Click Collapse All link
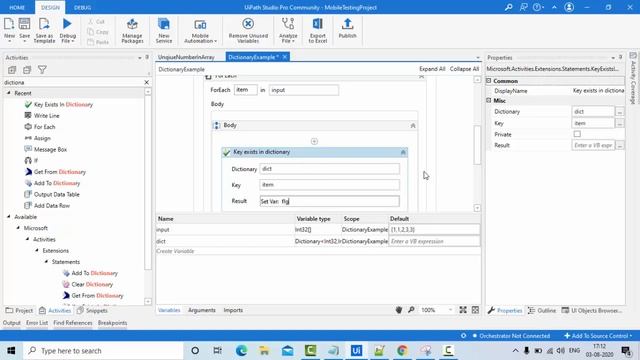The width and height of the screenshot is (640, 360). 464,69
